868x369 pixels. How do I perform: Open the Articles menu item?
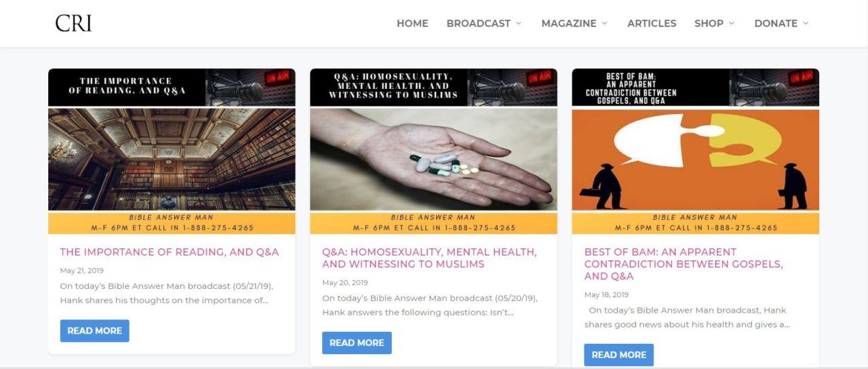pyautogui.click(x=652, y=23)
